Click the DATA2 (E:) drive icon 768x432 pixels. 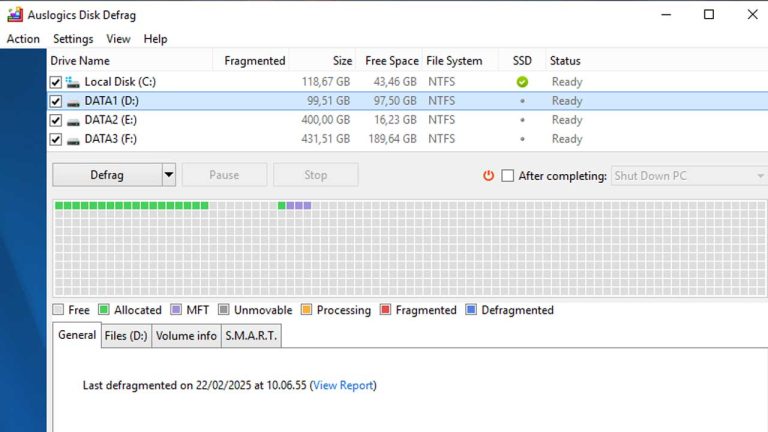click(x=73, y=120)
